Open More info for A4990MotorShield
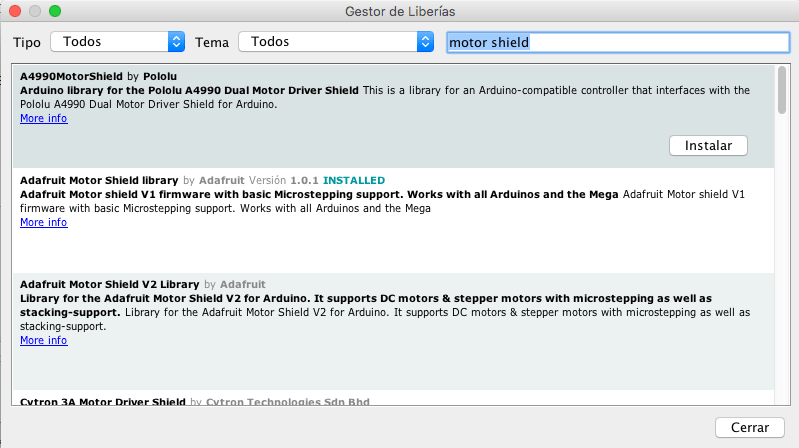The width and height of the screenshot is (799, 448). click(44, 118)
